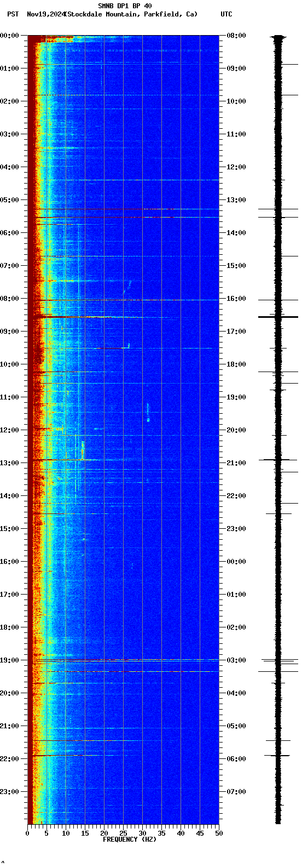Viewport: 302px width, 868px height.
Task: Click the '00:00' label on the UTC axis
Action: tap(236, 562)
